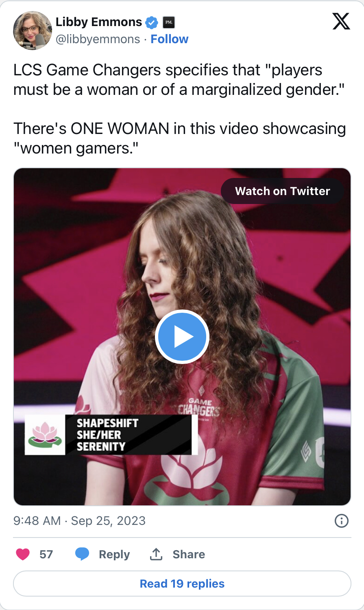Click the lotus team logo in video
Screen dimensions: 364x610
pyautogui.click(x=45, y=434)
